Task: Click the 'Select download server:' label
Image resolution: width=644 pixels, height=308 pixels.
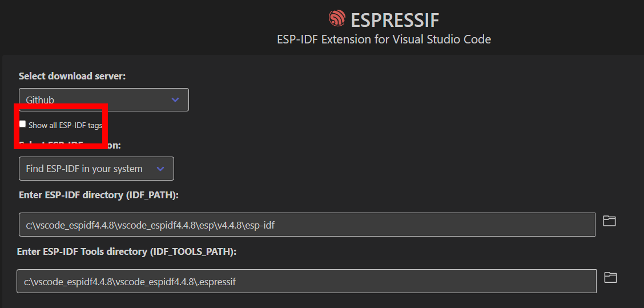Action: [72, 76]
